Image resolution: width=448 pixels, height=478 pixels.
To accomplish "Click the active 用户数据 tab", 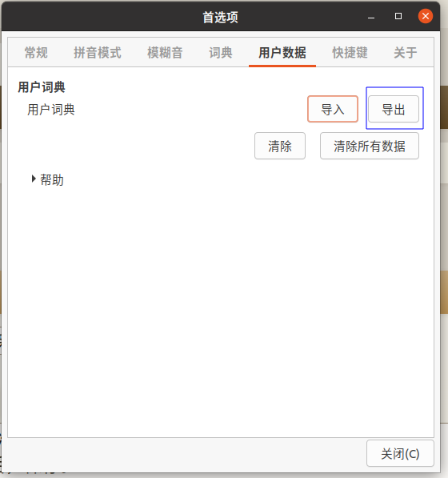I will coord(282,52).
